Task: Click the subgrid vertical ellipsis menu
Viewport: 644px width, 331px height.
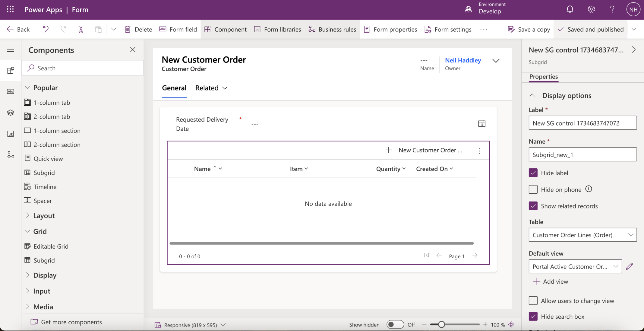Action: pyautogui.click(x=479, y=151)
